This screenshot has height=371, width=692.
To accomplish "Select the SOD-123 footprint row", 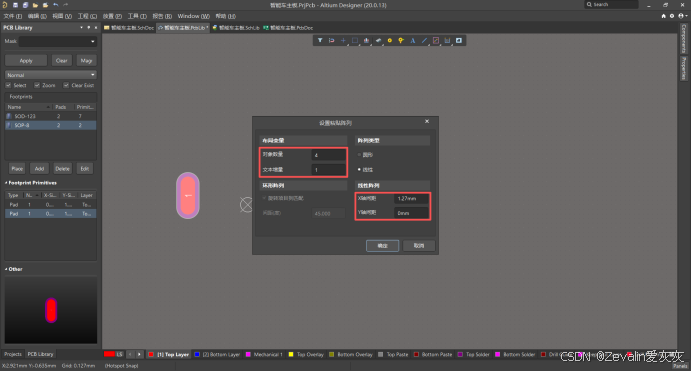I will coord(51,116).
